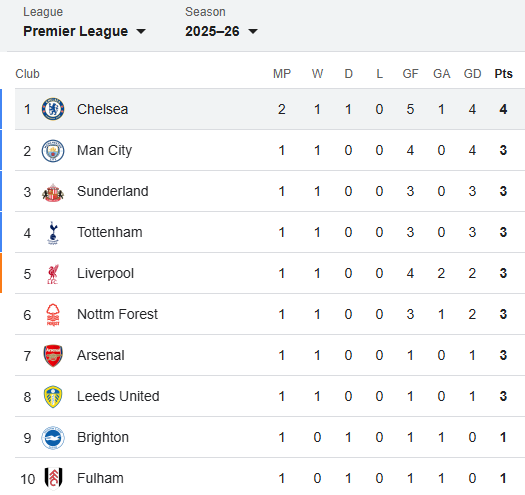Select the Brighton seagull logo
Image resolution: width=525 pixels, height=495 pixels.
[53, 438]
